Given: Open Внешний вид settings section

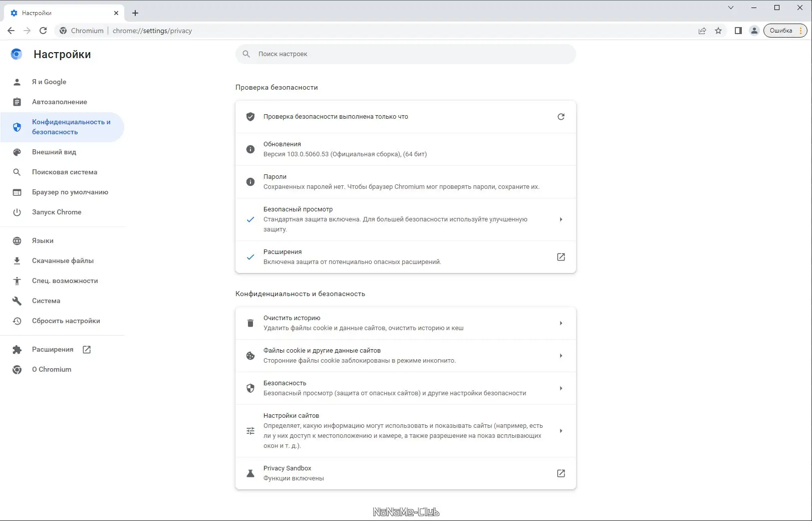Looking at the screenshot, I should click(x=54, y=152).
